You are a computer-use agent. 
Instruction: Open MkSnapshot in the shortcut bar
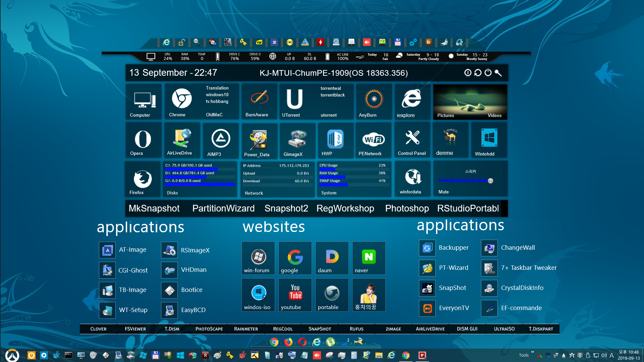[x=154, y=208]
